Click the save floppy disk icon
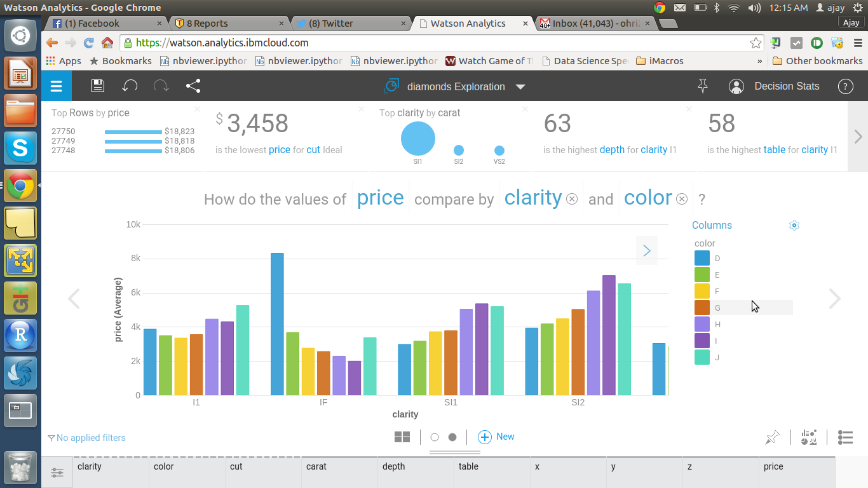868x488 pixels. [x=97, y=86]
